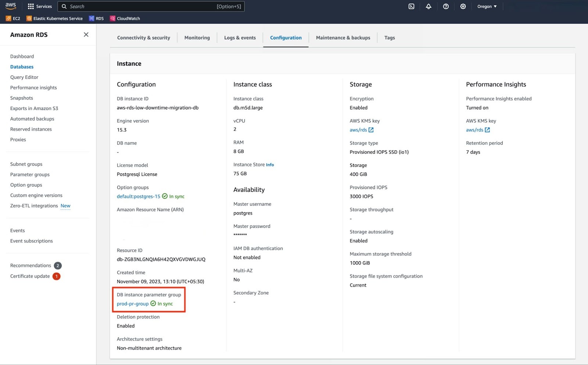Click the Retention period 7 days value
The image size is (588, 365).
point(473,152)
